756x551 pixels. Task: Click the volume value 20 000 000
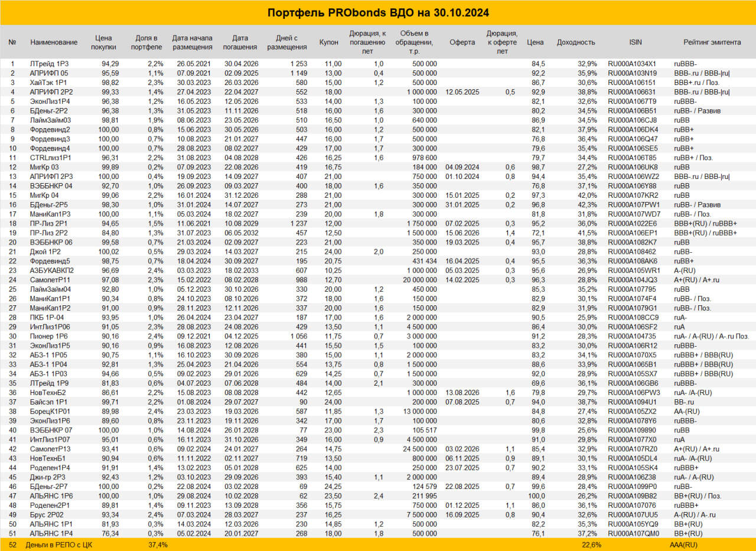coord(420,280)
